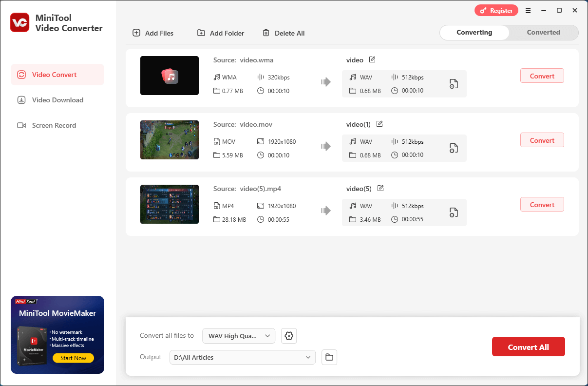Convert the video.mov file

coord(542,140)
